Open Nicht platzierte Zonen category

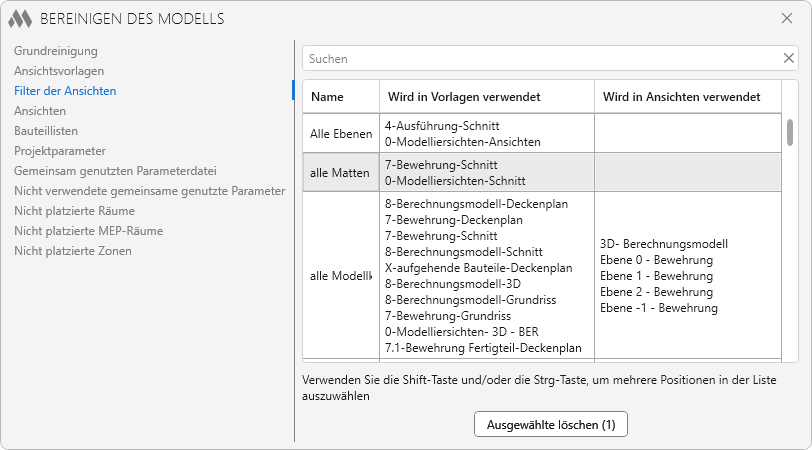point(72,251)
